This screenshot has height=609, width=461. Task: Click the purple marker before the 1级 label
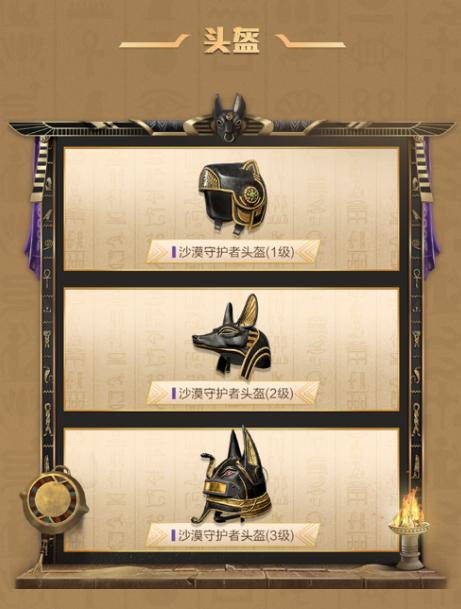coord(174,252)
